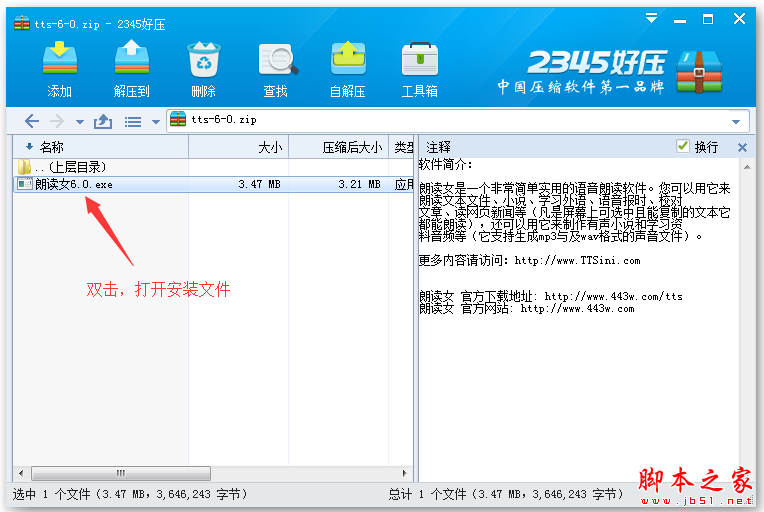
Task: Sort by the 名称 column header
Action: point(100,147)
